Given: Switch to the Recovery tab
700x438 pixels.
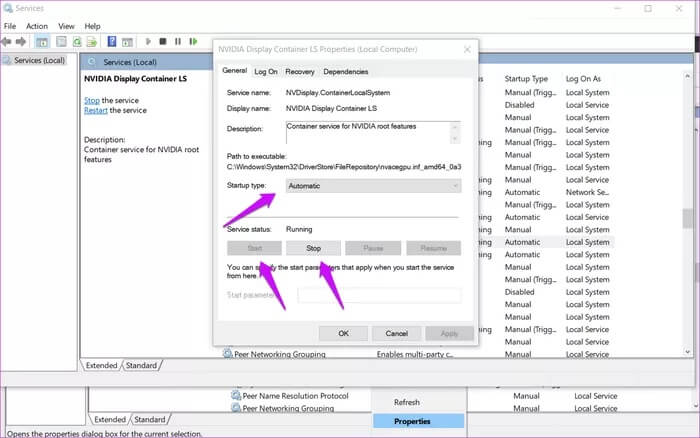Looking at the screenshot, I should [300, 71].
